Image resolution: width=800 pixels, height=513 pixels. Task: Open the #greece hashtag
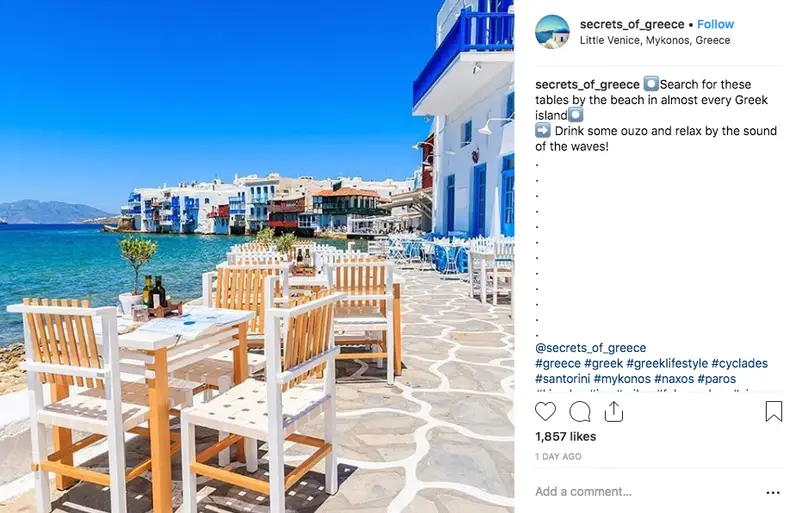tap(558, 363)
